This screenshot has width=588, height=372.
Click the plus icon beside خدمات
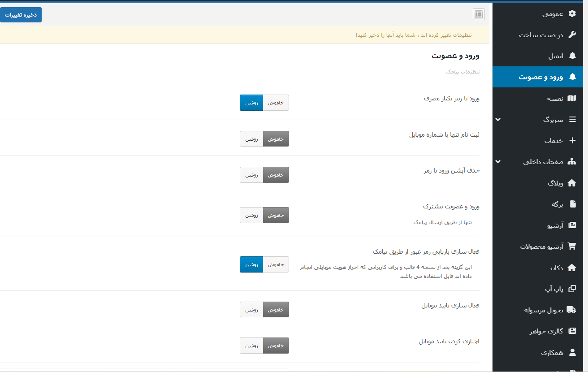572,140
